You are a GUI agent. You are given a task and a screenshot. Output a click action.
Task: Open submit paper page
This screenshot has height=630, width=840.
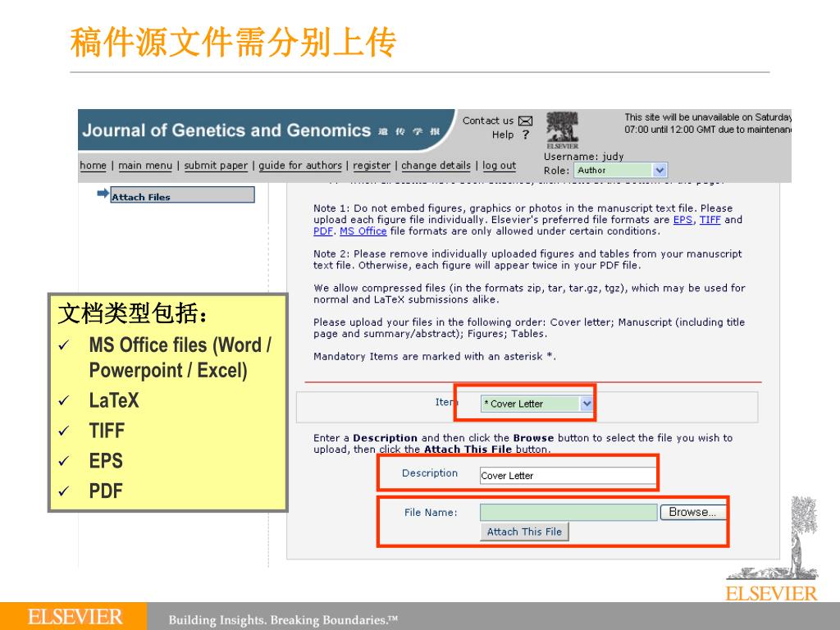pyautogui.click(x=216, y=166)
